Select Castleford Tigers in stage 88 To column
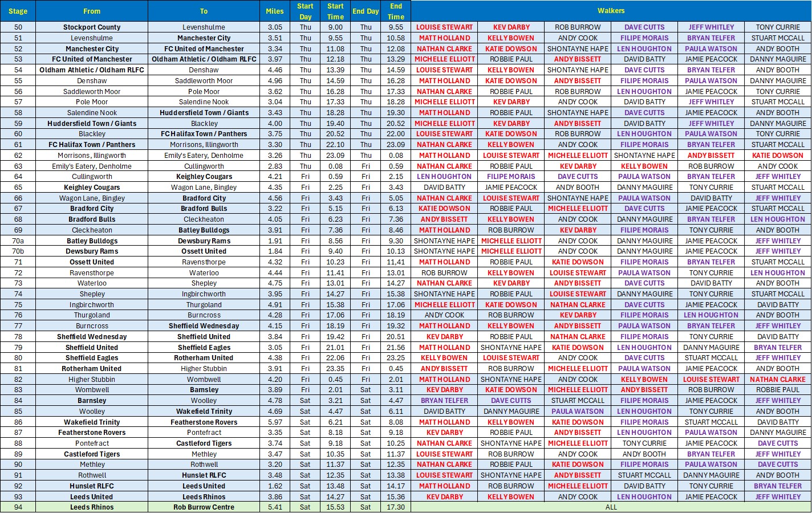The width and height of the screenshot is (812, 513). tap(204, 443)
